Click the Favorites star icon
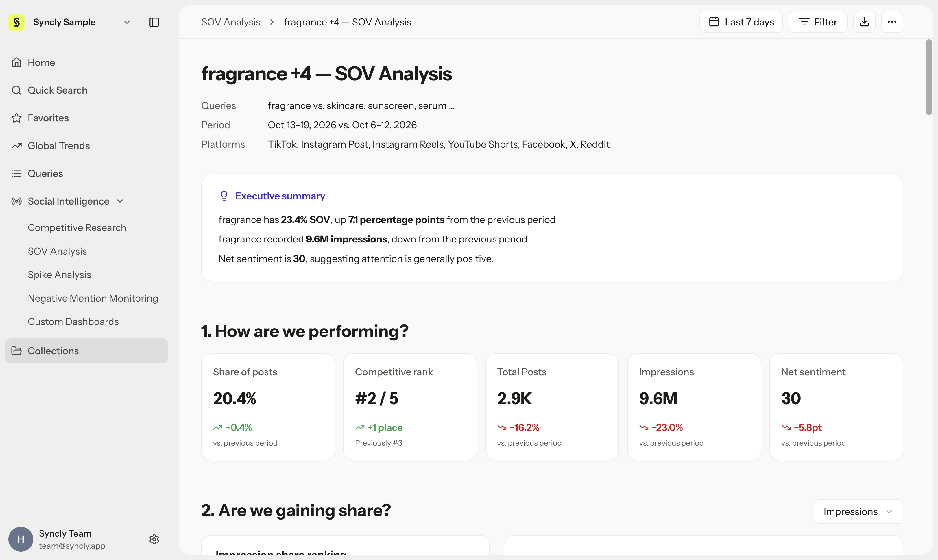Viewport: 938px width, 560px height. coord(16,118)
